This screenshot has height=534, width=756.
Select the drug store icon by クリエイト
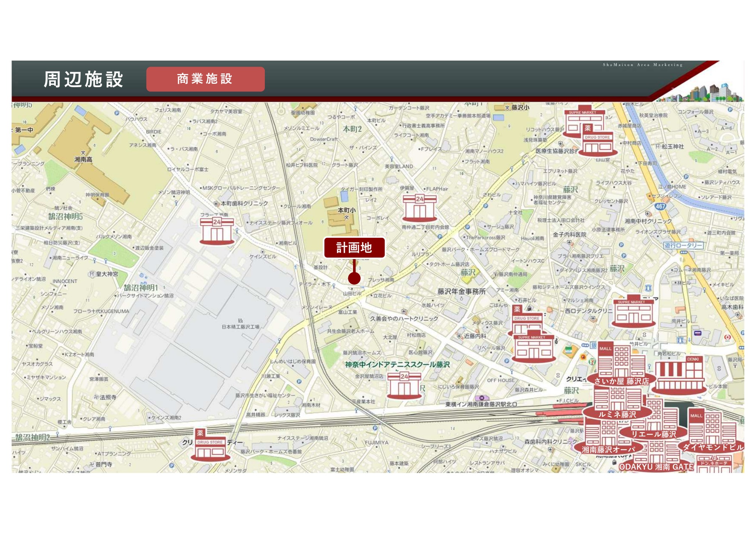coord(210,445)
